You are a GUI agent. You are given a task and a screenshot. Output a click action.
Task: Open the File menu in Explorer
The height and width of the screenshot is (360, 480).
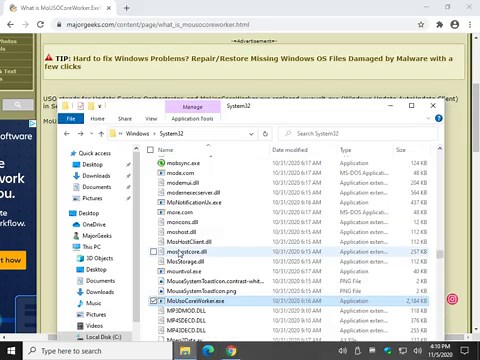click(x=71, y=119)
